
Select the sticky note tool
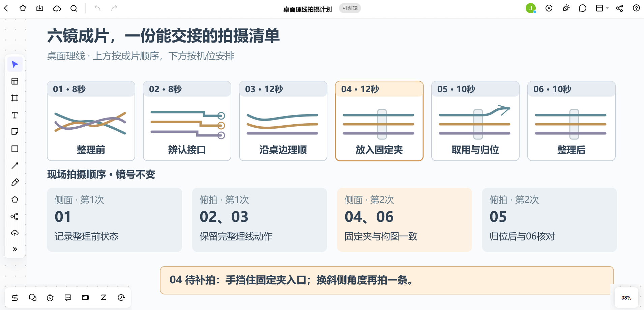click(x=15, y=132)
